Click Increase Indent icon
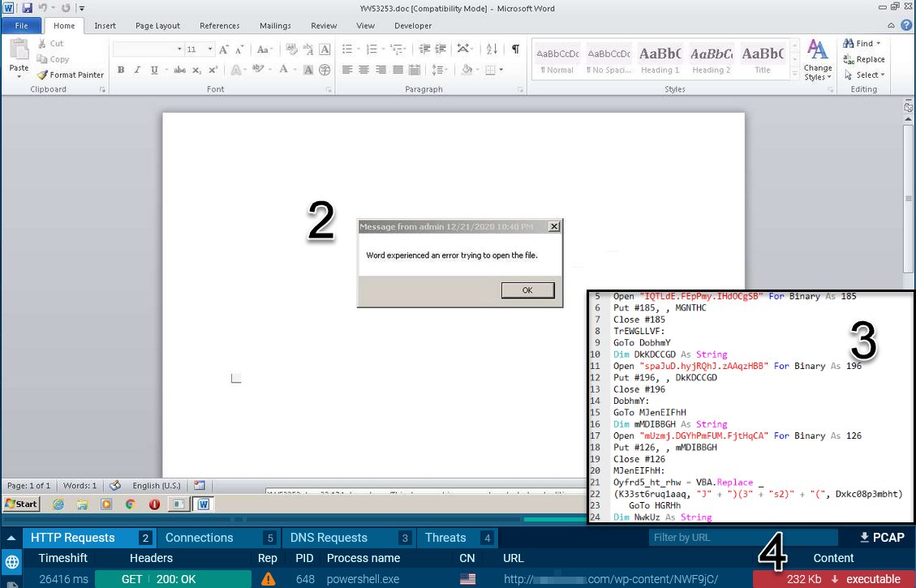The height and width of the screenshot is (588, 916). [x=441, y=49]
